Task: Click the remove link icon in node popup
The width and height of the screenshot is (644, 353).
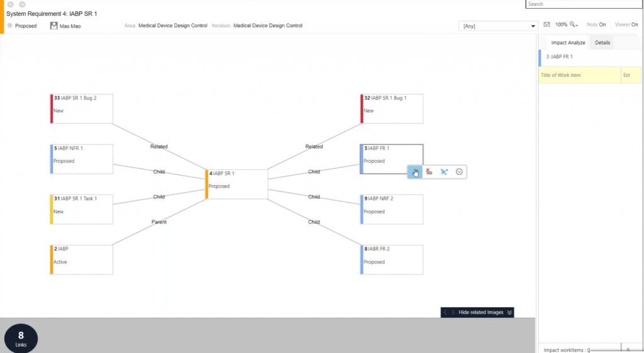Action: pyautogui.click(x=429, y=172)
